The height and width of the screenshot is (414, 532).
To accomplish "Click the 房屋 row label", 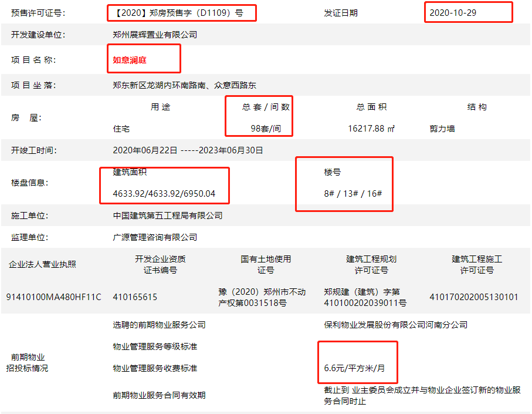I will [x=26, y=118].
